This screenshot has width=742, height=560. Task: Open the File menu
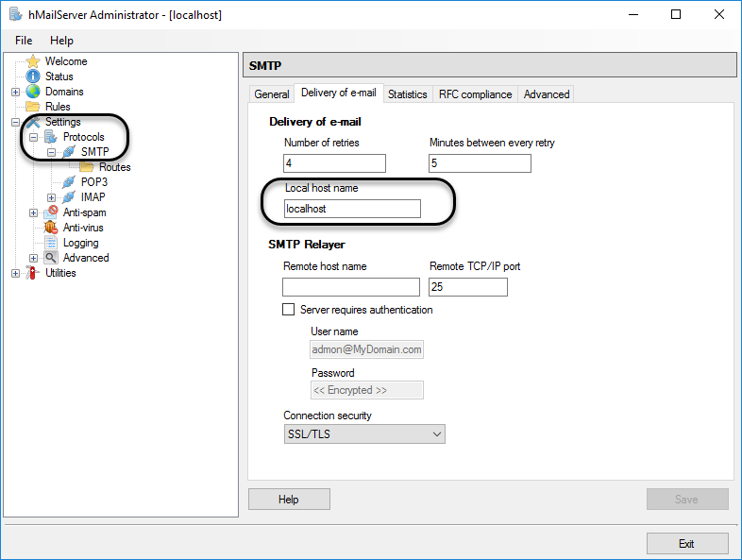pos(24,41)
